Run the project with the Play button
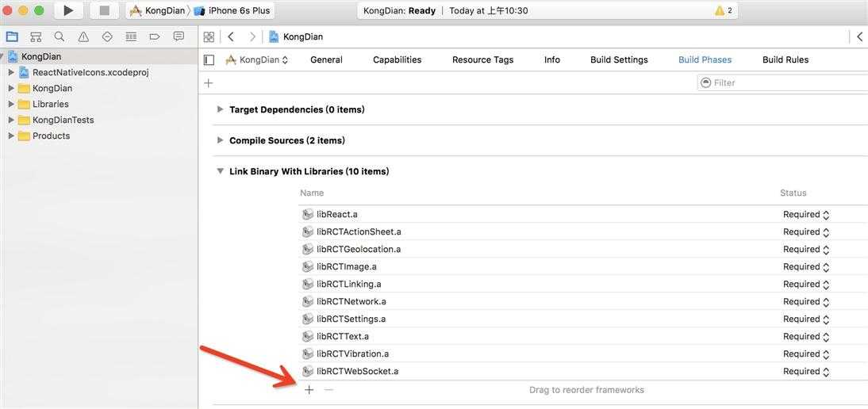Image resolution: width=868 pixels, height=409 pixels. (x=69, y=10)
